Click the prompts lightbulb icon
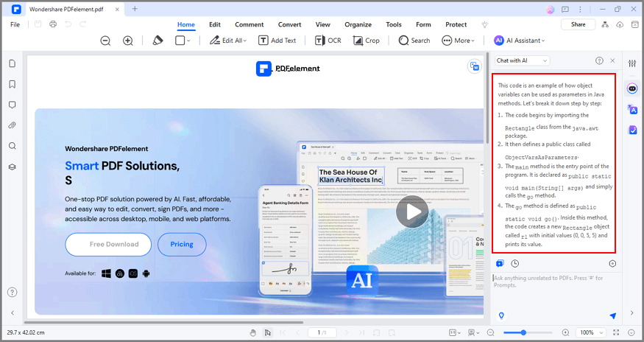Screen dimensions: 644x342 click(x=501, y=315)
